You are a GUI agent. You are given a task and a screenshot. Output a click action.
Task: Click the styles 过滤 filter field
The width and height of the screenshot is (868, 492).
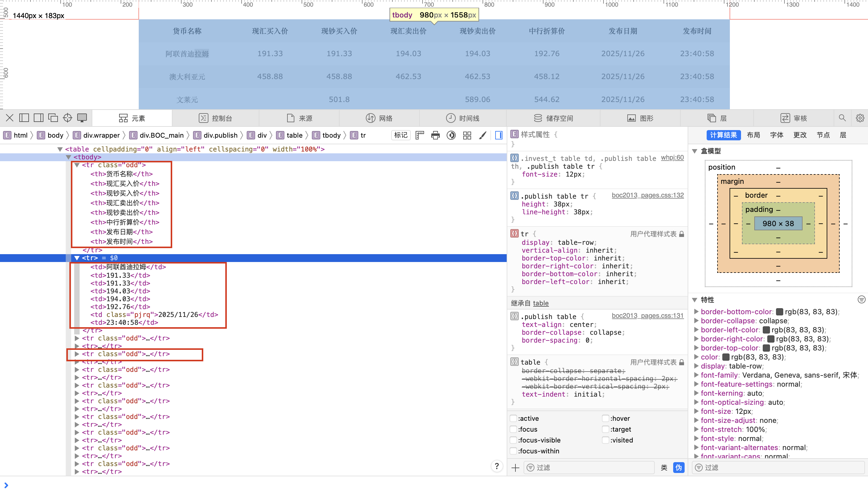pyautogui.click(x=589, y=467)
